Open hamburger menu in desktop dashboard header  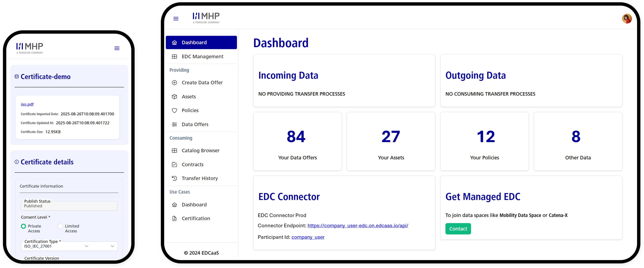tap(176, 19)
